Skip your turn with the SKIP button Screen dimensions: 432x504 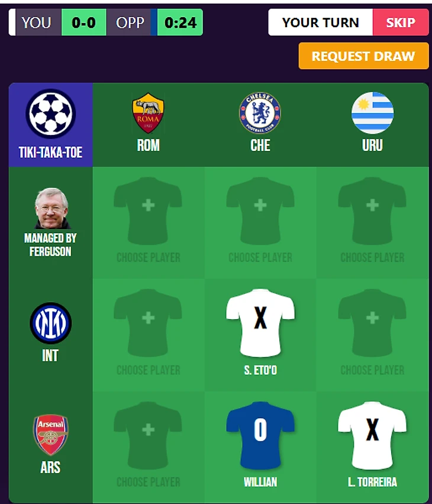(401, 22)
